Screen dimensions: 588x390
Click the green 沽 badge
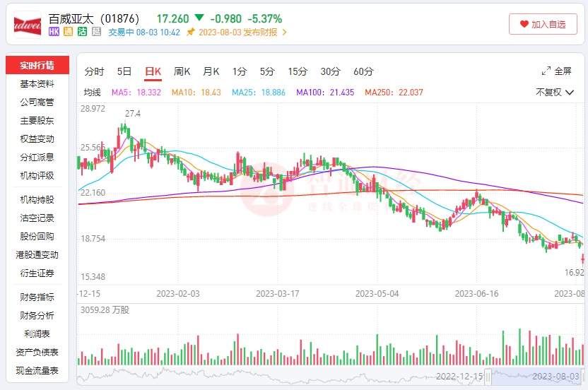tap(82, 32)
